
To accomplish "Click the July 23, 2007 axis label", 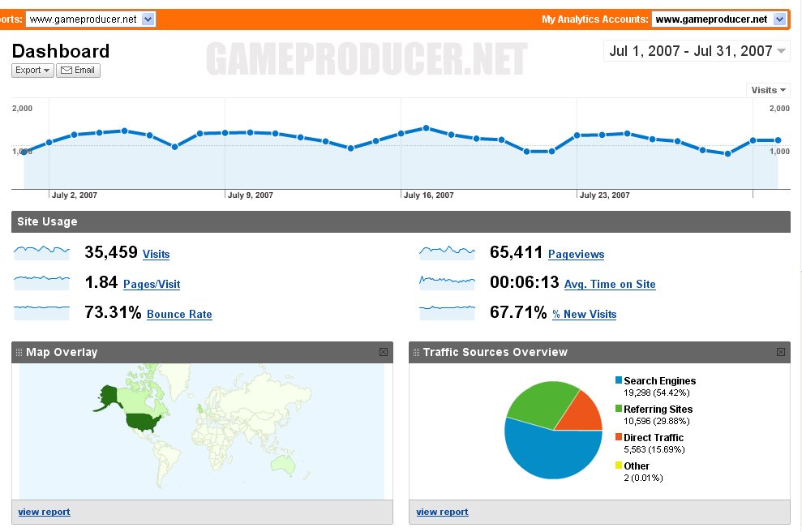I will (605, 195).
